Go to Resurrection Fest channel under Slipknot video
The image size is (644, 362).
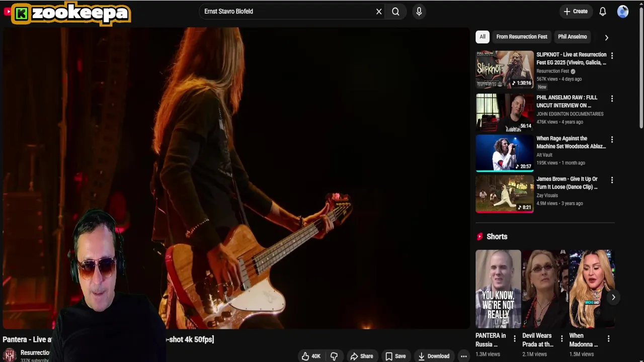(x=552, y=71)
